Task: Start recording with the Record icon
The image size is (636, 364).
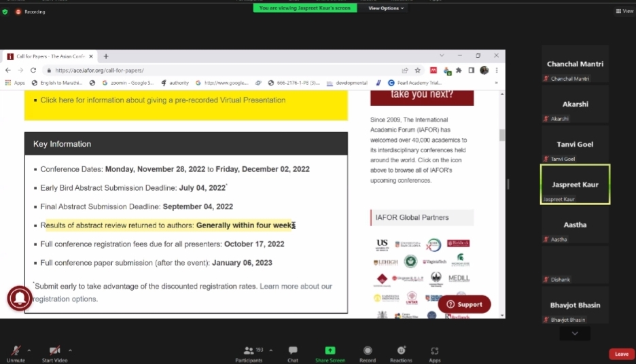Action: 368,351
